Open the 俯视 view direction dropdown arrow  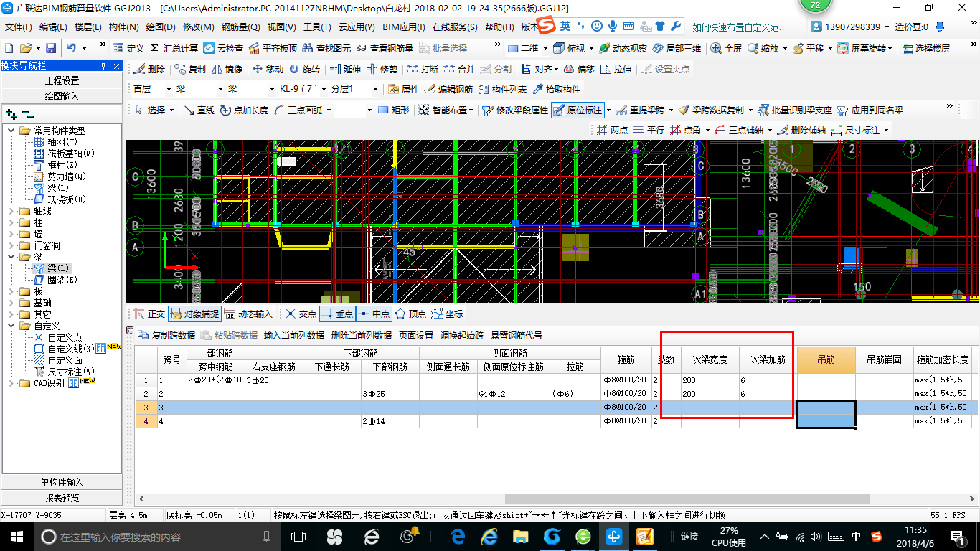tap(592, 49)
